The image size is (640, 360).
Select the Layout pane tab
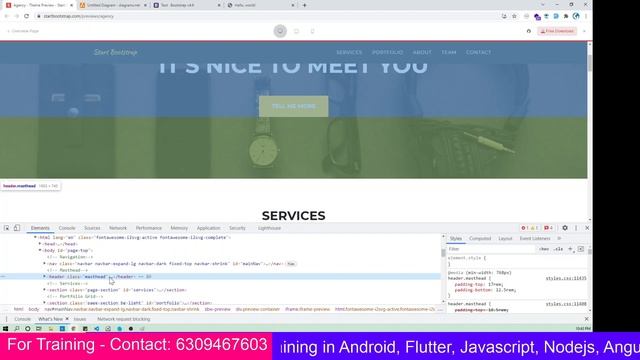point(505,238)
